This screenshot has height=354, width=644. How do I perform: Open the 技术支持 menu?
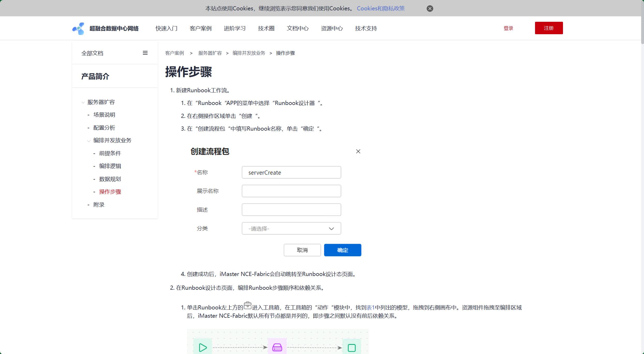[x=366, y=29]
